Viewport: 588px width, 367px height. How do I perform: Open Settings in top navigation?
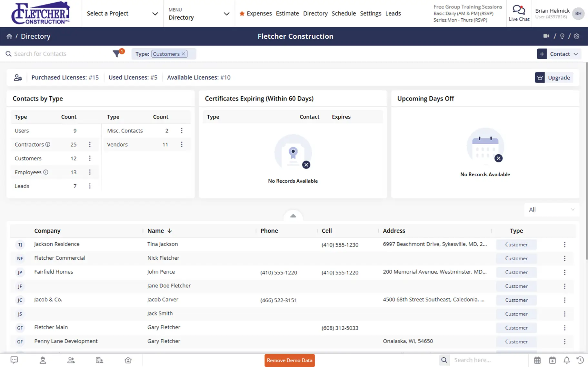click(370, 14)
